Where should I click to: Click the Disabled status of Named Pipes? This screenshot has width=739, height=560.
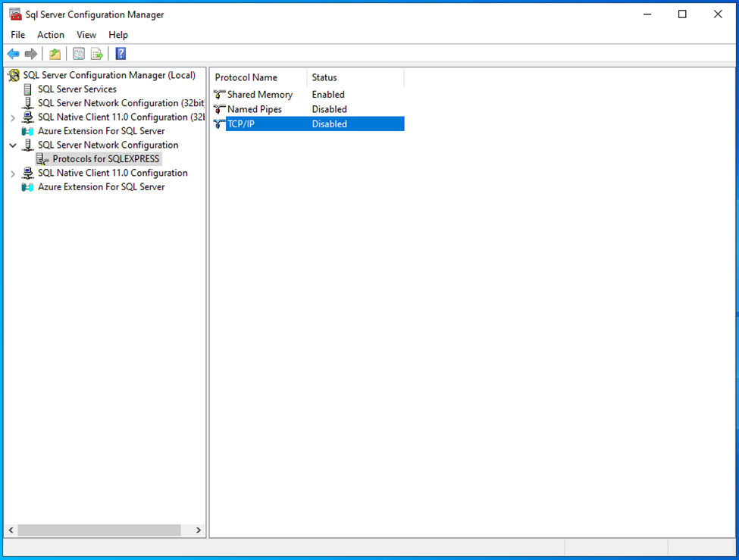[x=329, y=109]
